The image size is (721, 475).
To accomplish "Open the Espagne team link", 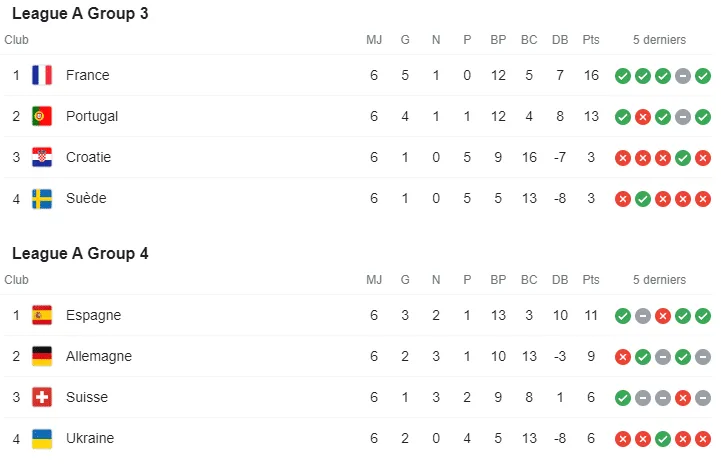I will coord(93,315).
